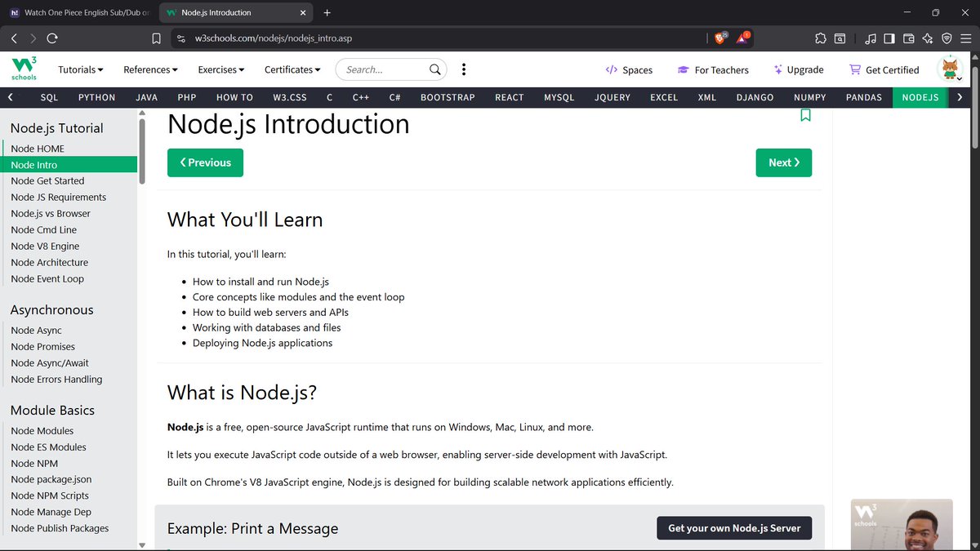
Task: Open the browser extensions puzzle icon
Action: pos(820,38)
